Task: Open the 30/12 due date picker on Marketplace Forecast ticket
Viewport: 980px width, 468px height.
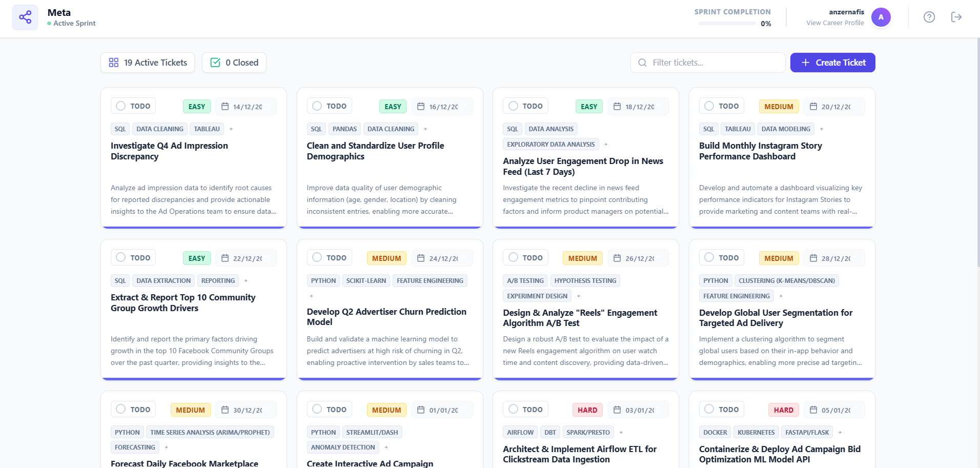Action: click(x=246, y=410)
